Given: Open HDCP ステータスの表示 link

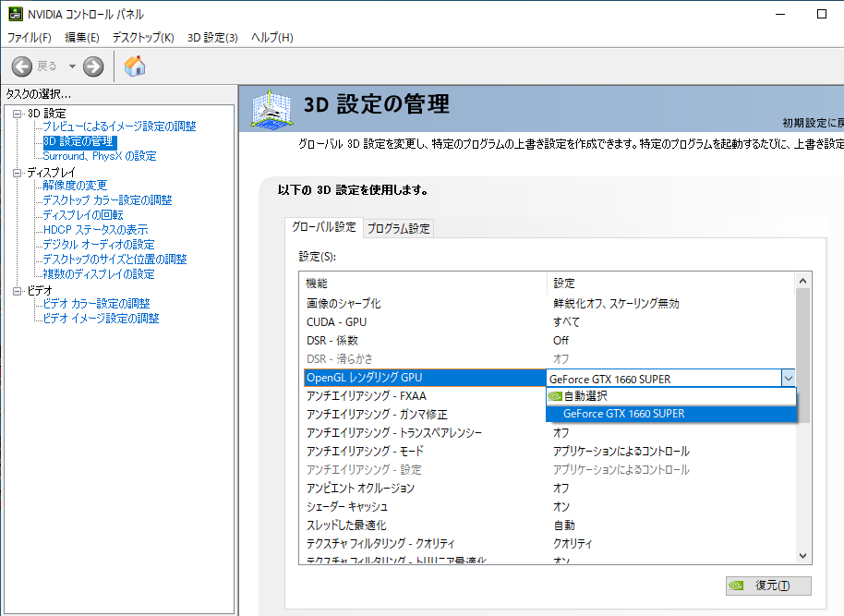Looking at the screenshot, I should pos(95,230).
